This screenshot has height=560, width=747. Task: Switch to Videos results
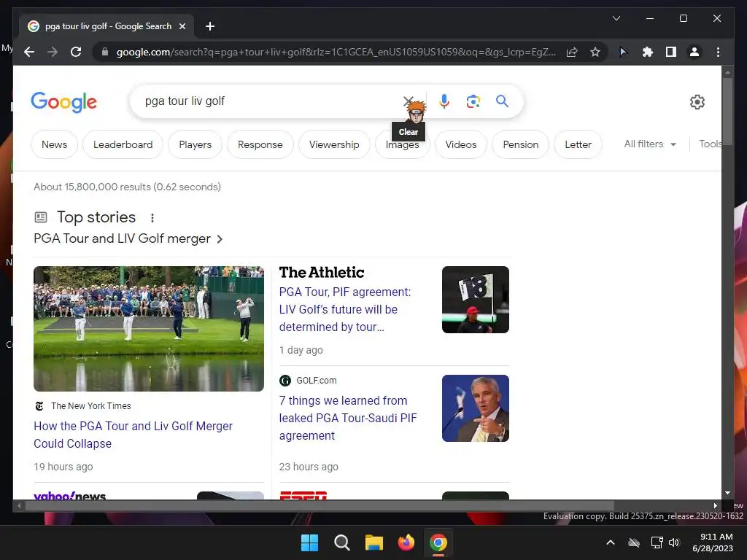(x=461, y=144)
